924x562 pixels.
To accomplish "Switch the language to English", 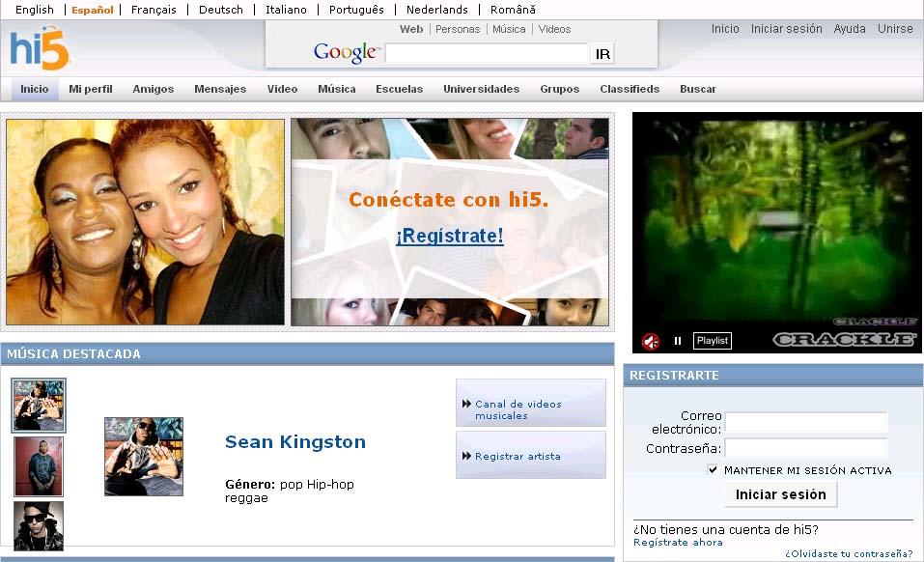I will (x=34, y=10).
